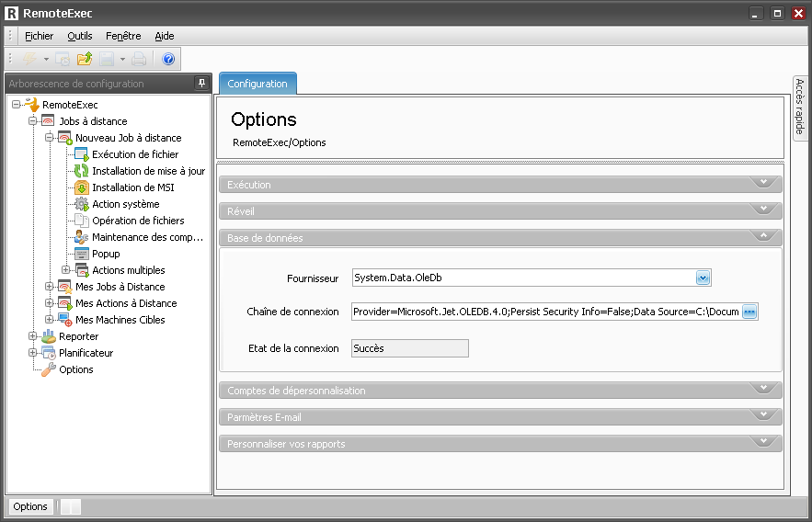The width and height of the screenshot is (812, 522).
Task: Collapse the Nouveau Job à distance node
Action: (x=49, y=138)
